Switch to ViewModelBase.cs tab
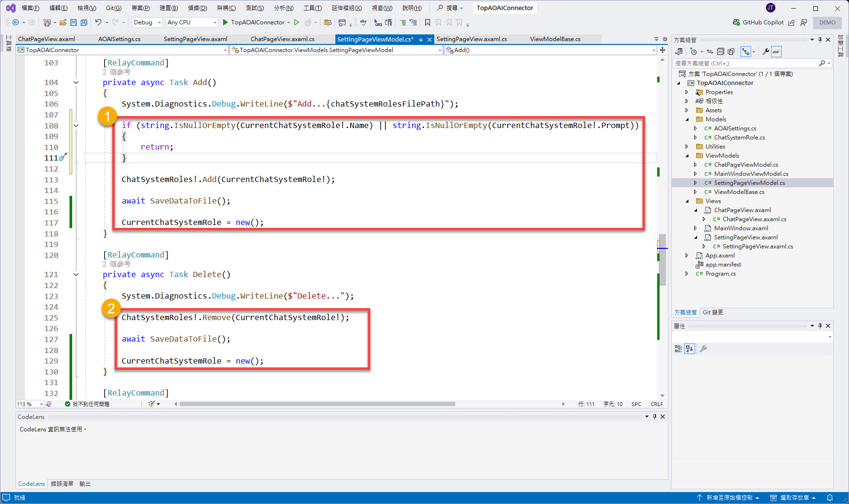This screenshot has width=849, height=504. [x=555, y=39]
